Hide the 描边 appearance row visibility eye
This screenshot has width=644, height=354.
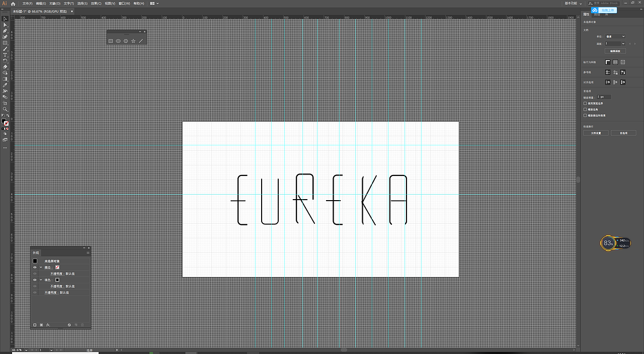tap(35, 267)
